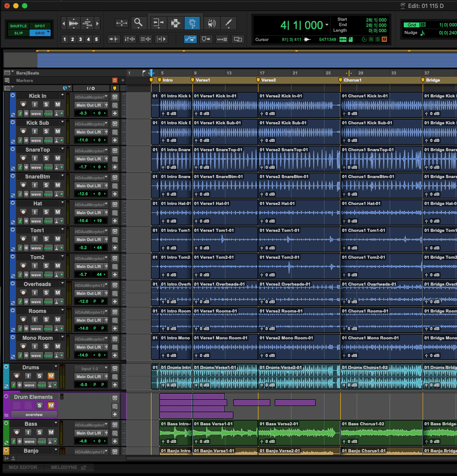
Task: Select the Zoomer magnifier tool
Action: [x=138, y=22]
